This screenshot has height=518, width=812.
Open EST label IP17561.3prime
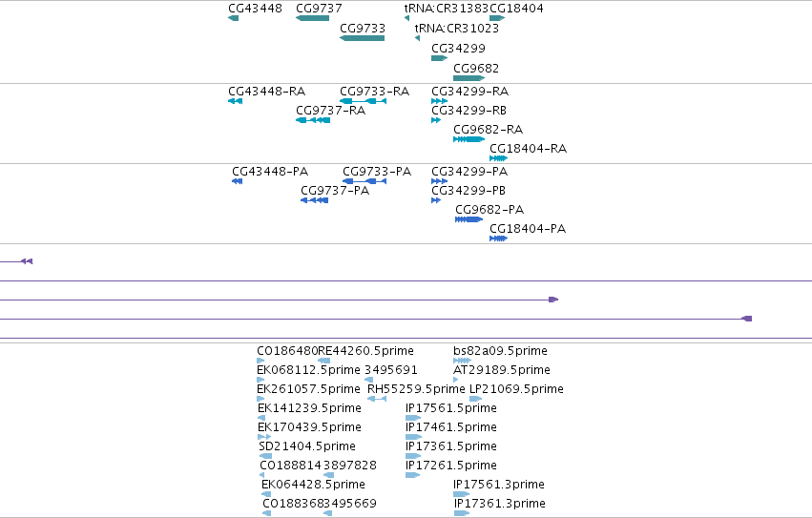[x=499, y=486]
